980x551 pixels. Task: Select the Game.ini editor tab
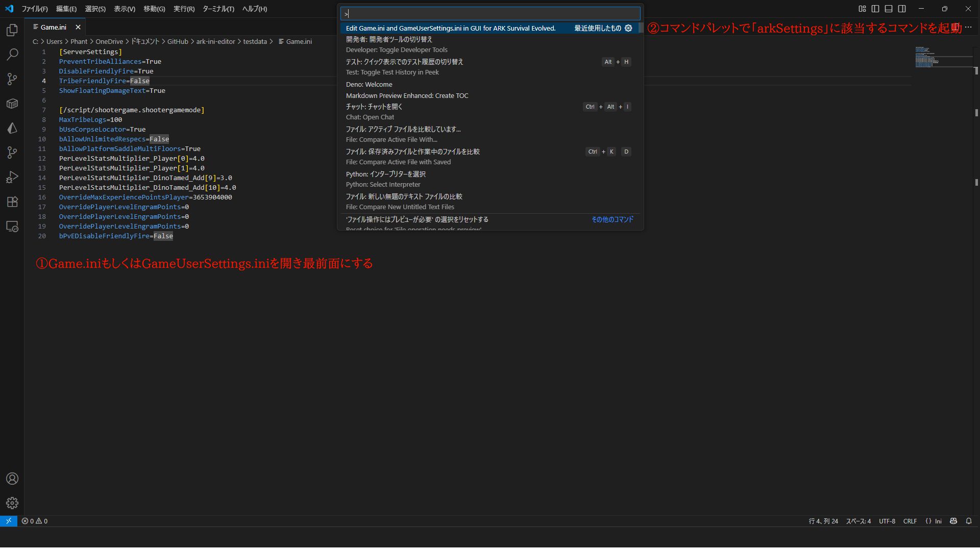[x=53, y=27]
